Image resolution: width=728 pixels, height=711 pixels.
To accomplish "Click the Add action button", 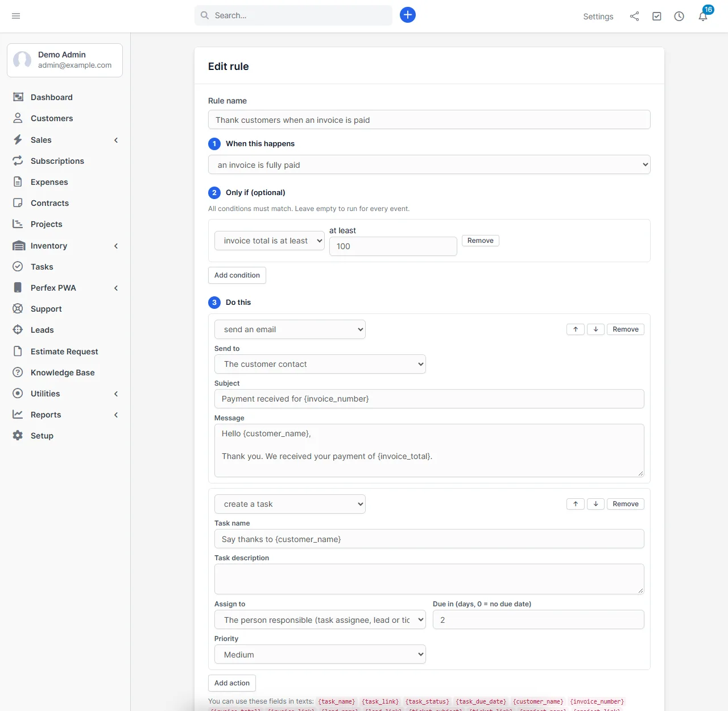I will click(x=232, y=683).
